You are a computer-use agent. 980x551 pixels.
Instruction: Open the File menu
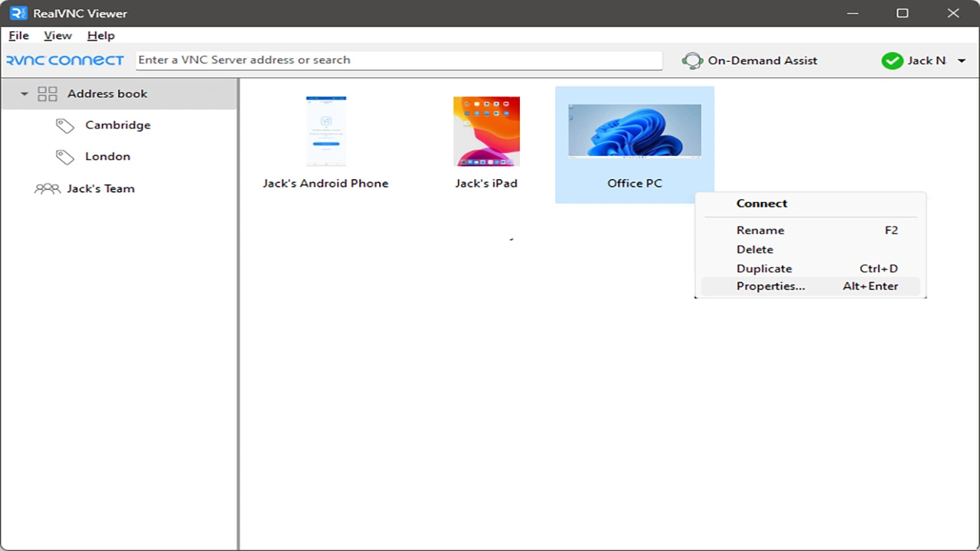pyautogui.click(x=18, y=35)
